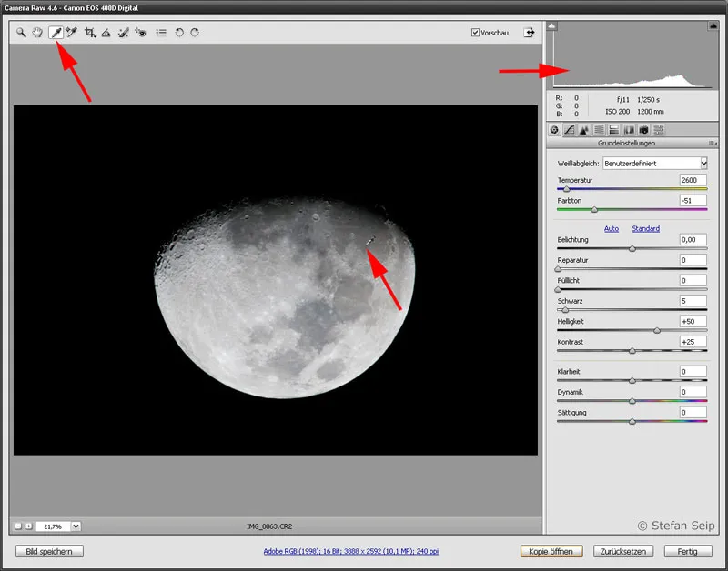Image resolution: width=728 pixels, height=571 pixels.
Task: Open workflow options link Adobe RGB (1998)
Action: coord(351,551)
